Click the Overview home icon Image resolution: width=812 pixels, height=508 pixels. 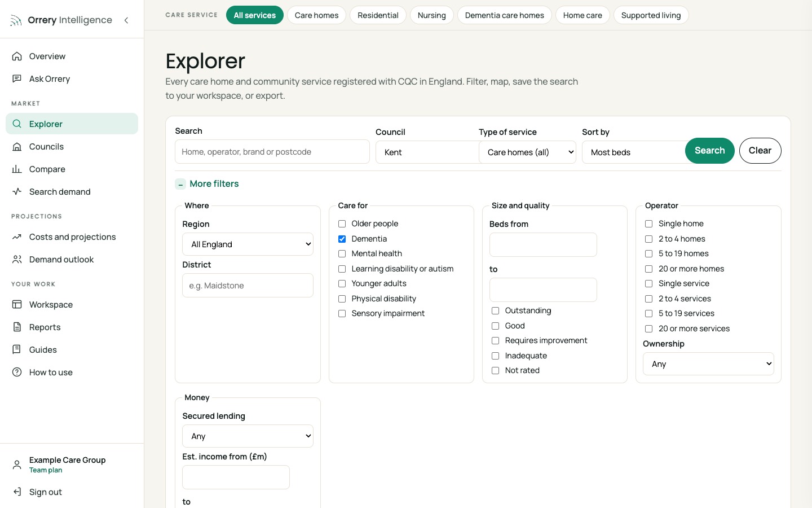17,56
